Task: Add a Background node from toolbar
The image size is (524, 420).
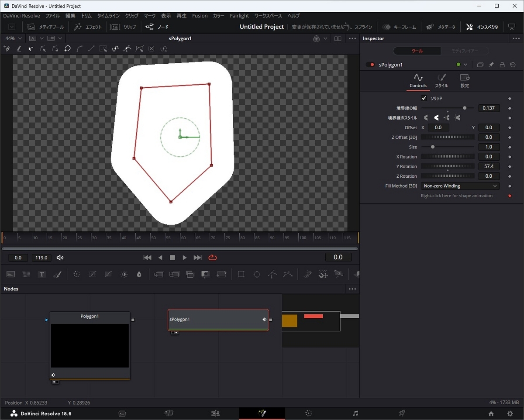Action: point(11,274)
